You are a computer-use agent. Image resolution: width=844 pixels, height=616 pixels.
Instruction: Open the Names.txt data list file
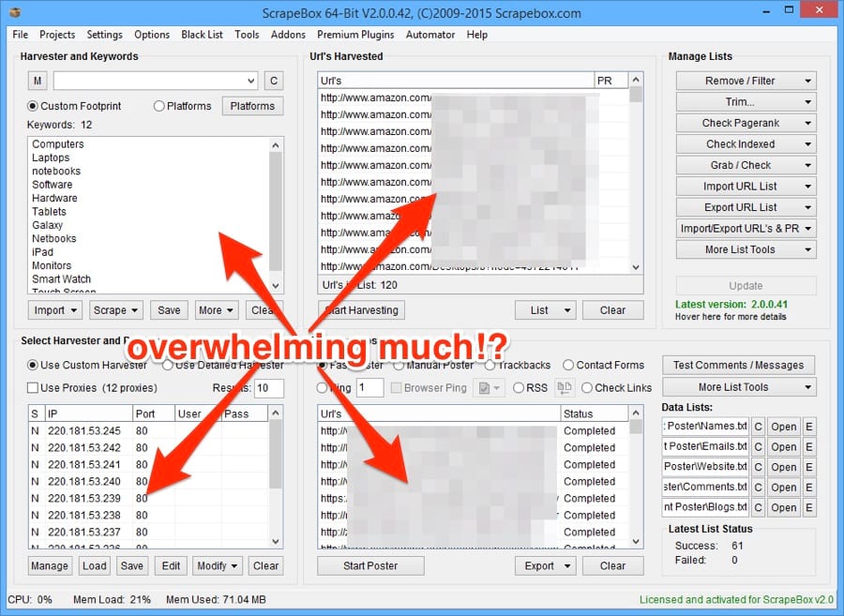click(x=783, y=427)
